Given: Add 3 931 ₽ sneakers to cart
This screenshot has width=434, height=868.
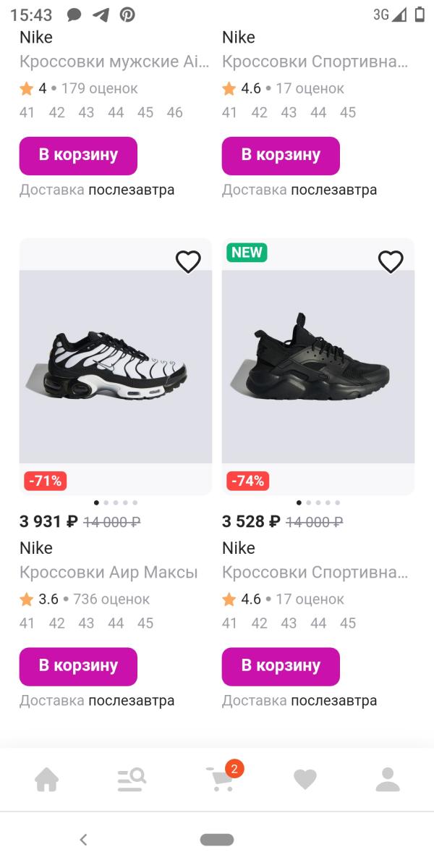Looking at the screenshot, I should click(78, 666).
